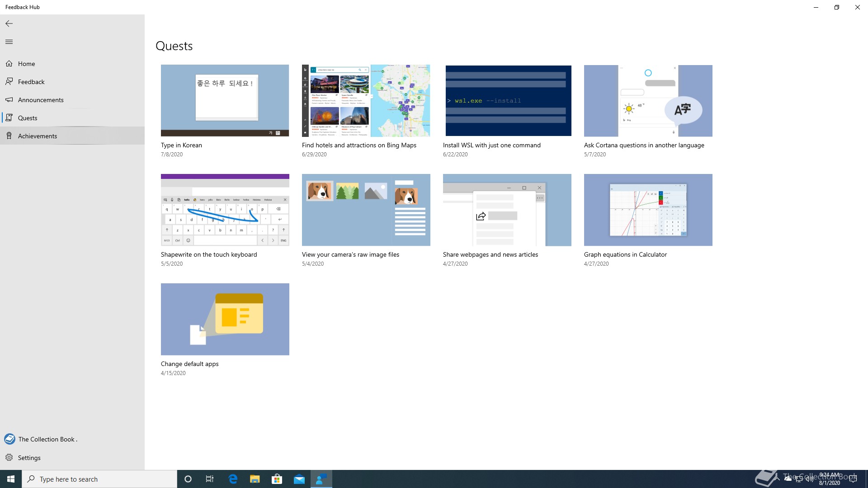Open File Explorer from taskbar
The image size is (868, 488).
(x=255, y=479)
